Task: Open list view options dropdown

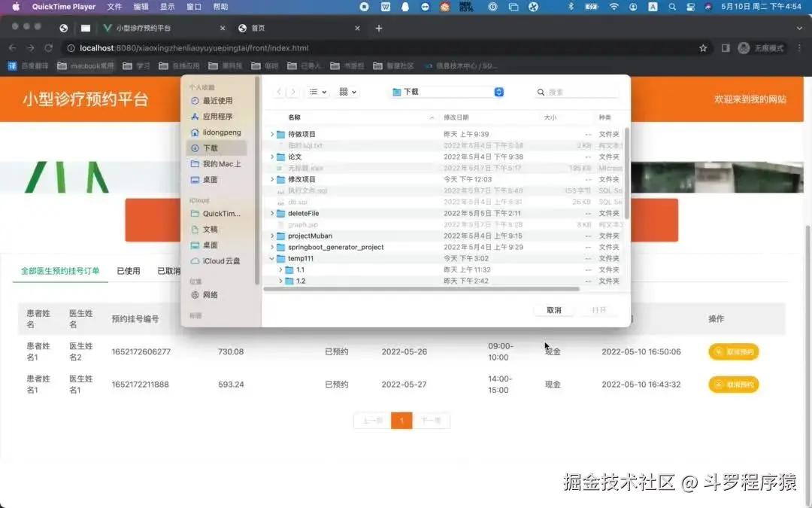Action: point(317,92)
